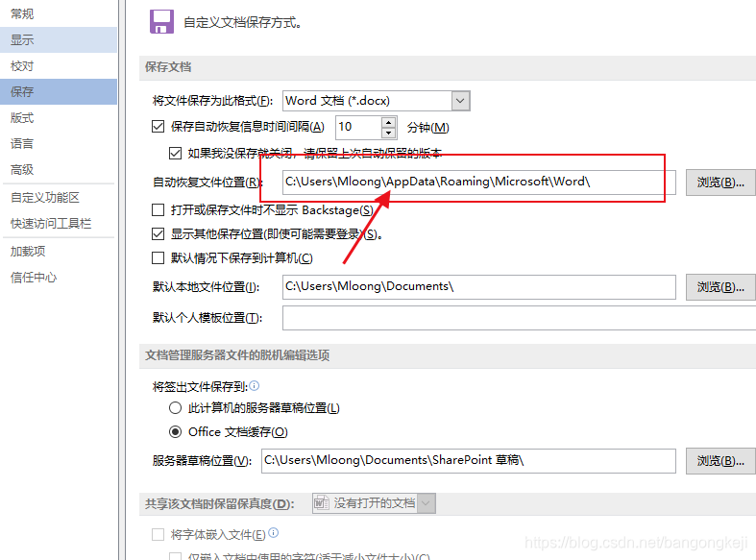
Task: Browse for the 自动恢复文件位置 folder
Action: (x=720, y=183)
